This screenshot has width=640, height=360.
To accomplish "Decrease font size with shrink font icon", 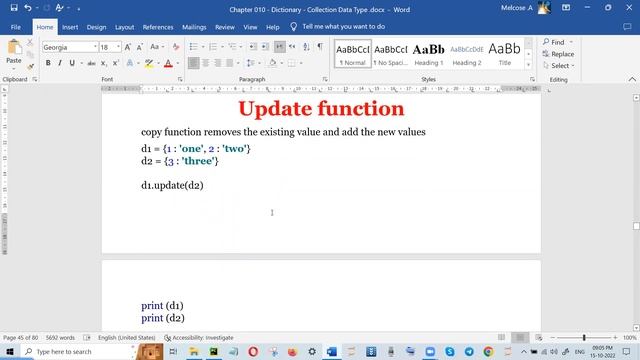I will coord(140,47).
